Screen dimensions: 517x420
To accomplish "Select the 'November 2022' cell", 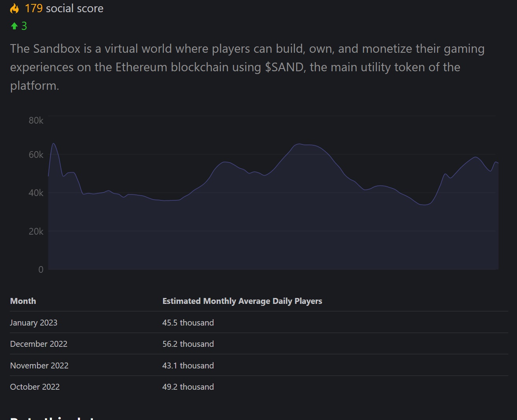I will click(39, 366).
